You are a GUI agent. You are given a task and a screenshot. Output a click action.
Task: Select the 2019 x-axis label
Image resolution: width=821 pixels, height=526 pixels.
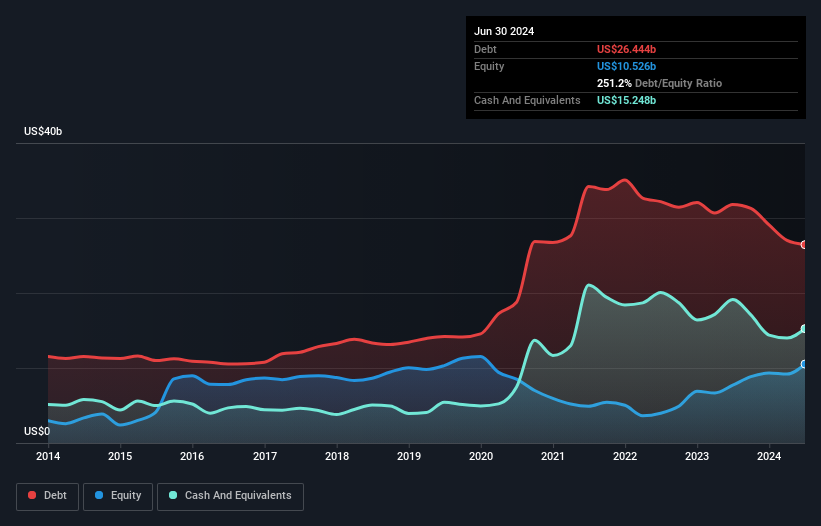pos(409,456)
